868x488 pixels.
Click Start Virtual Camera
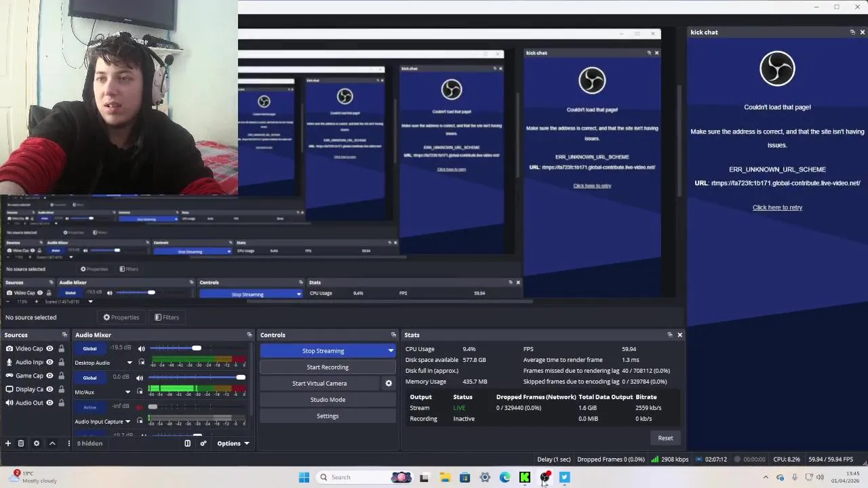pyautogui.click(x=319, y=383)
